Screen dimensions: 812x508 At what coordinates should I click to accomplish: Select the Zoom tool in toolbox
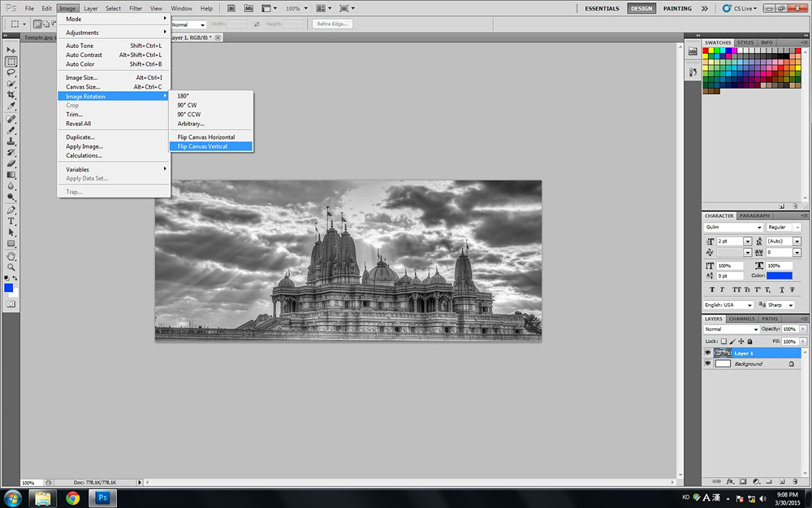(x=11, y=267)
